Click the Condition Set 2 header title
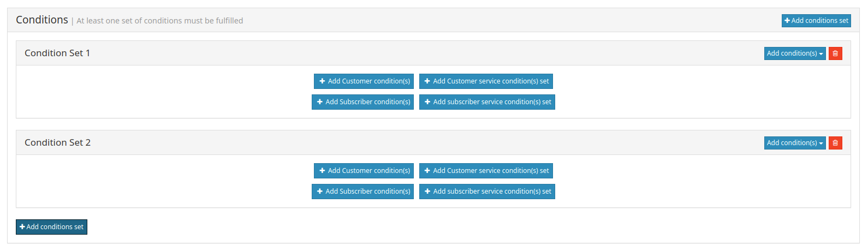The image size is (868, 245). [x=57, y=143]
